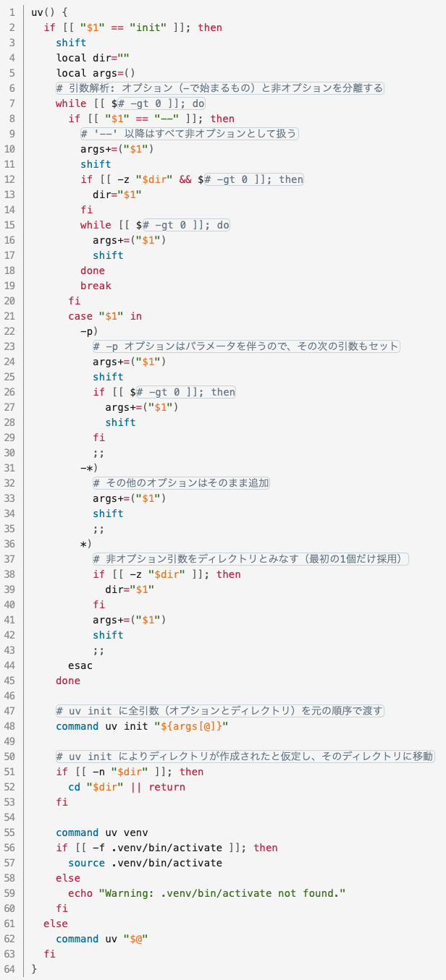Click the '-p' option comment on line 23

246,346
